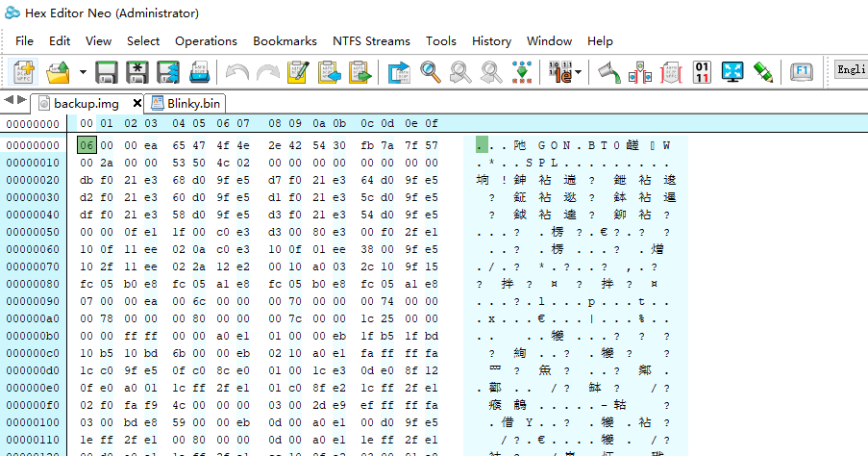Viewport: 868px width, 456px height.
Task: Select byte 59 in row 00000100
Action: coord(179,422)
